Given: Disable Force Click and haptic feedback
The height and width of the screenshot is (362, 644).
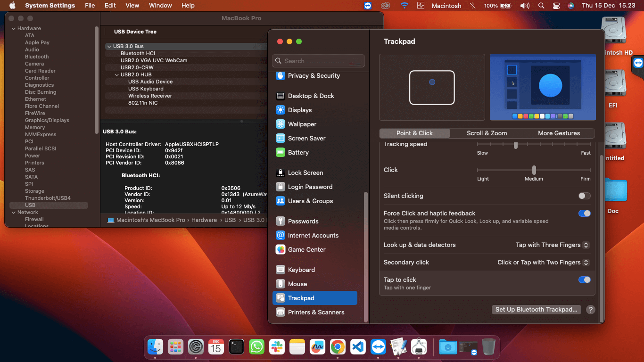Looking at the screenshot, I should [x=584, y=213].
